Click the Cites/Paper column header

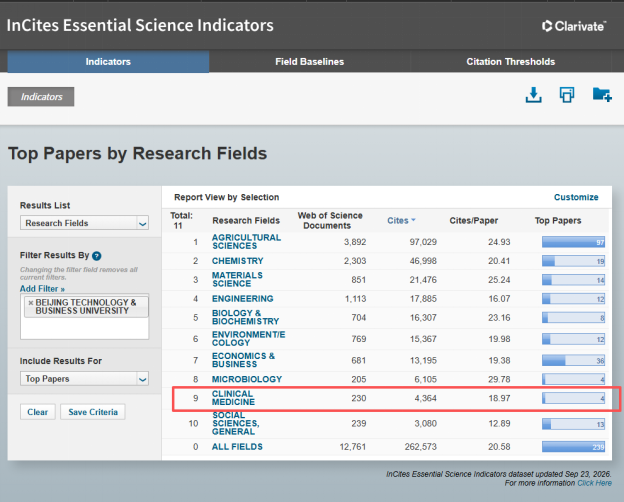(474, 221)
